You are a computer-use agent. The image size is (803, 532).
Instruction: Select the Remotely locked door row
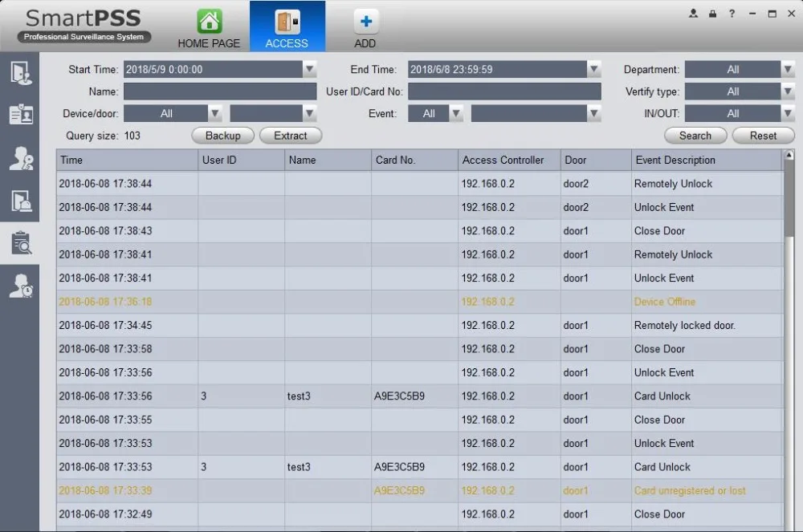pos(420,325)
